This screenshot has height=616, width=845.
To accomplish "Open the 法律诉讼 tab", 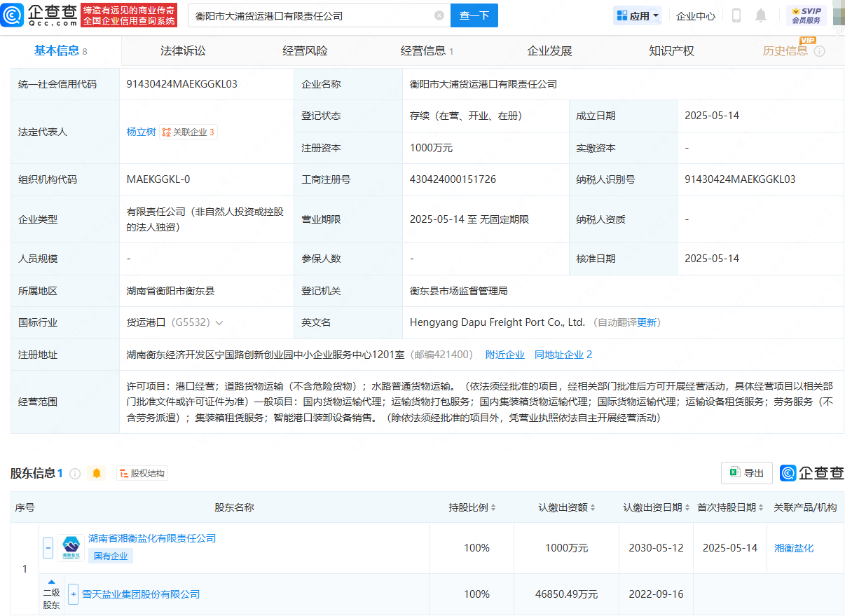I will (x=183, y=50).
